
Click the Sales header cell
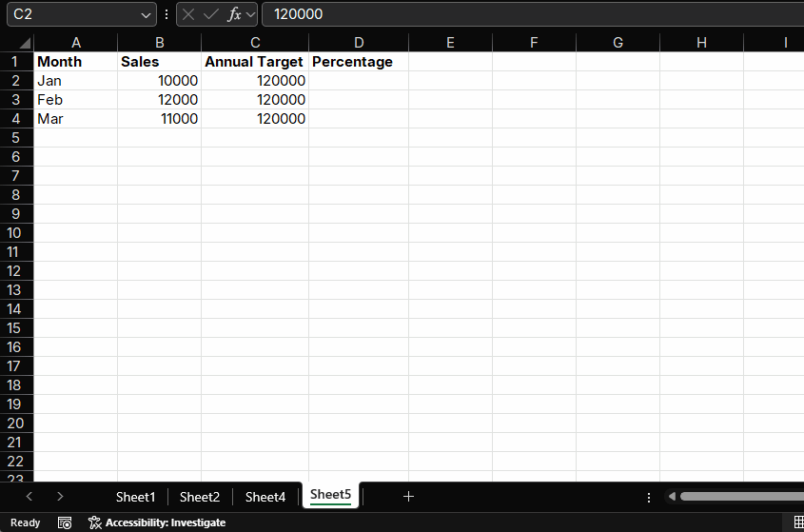pyautogui.click(x=160, y=62)
